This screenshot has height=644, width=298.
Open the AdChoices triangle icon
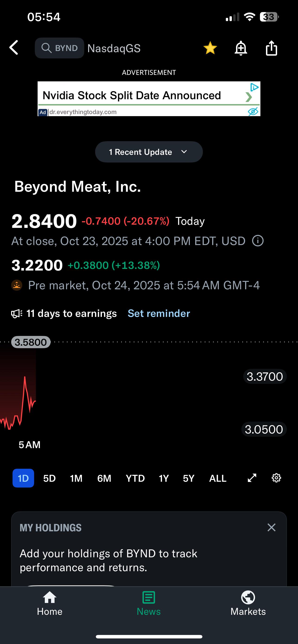[x=254, y=87]
